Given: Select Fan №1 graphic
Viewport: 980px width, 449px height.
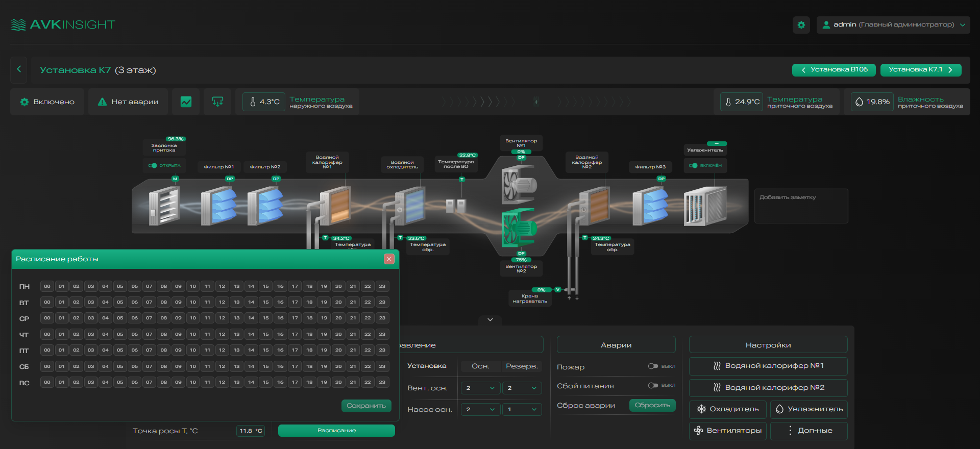Looking at the screenshot, I should pyautogui.click(x=519, y=184).
